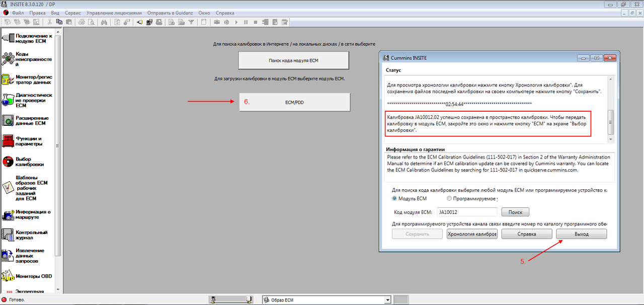Open 'Диагностические проверки ECM' sidebar item

tap(27, 100)
